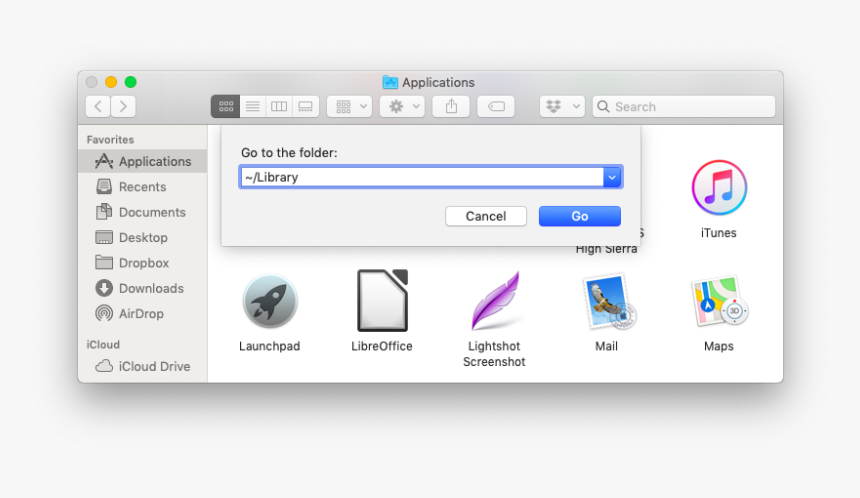
Task: Click the LibreOffice label
Action: click(x=382, y=346)
